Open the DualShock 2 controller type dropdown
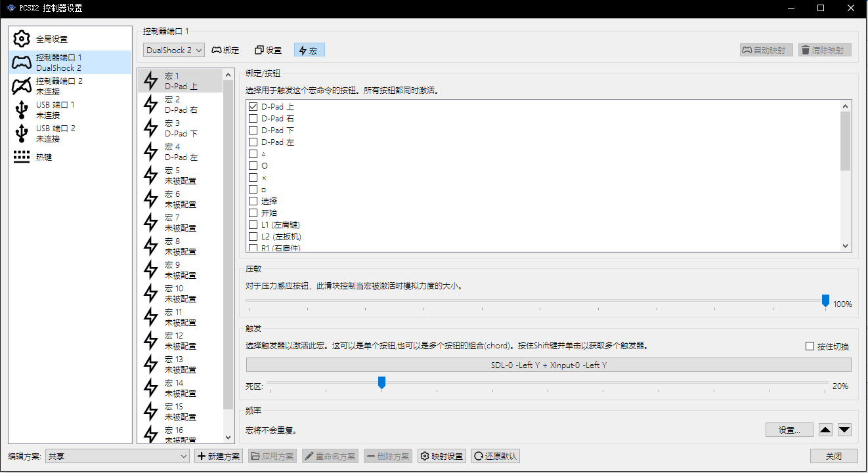Screen dimensions: 868x473 (173, 49)
